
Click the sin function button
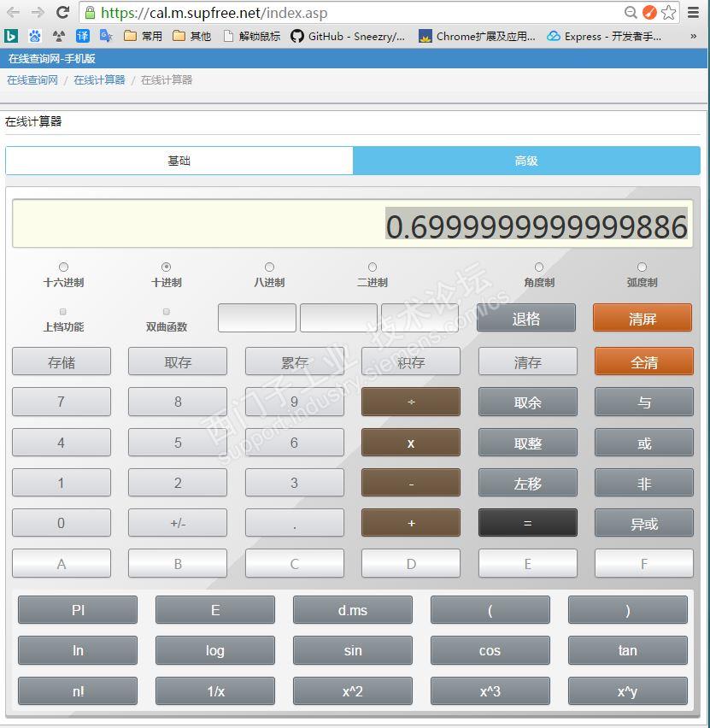pos(353,650)
